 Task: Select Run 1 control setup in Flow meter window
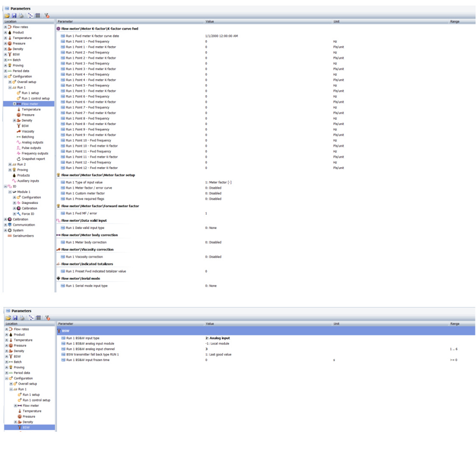pos(36,98)
